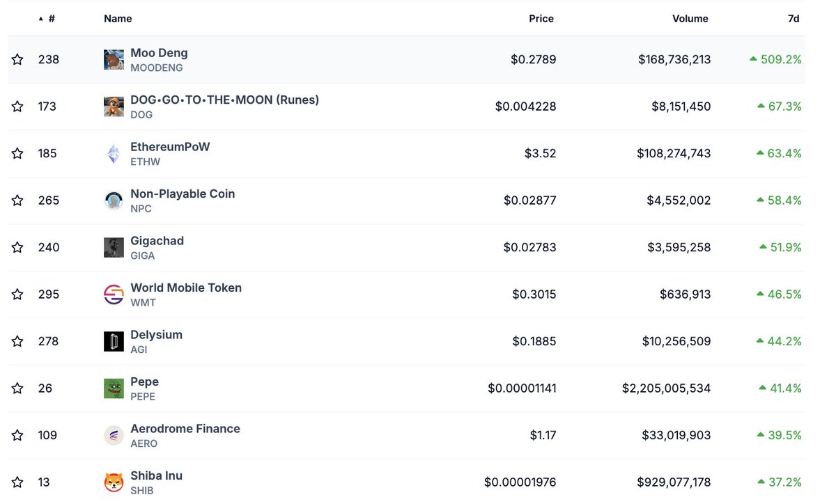
Task: Click Moo Deng price $0.2789
Action: point(534,60)
